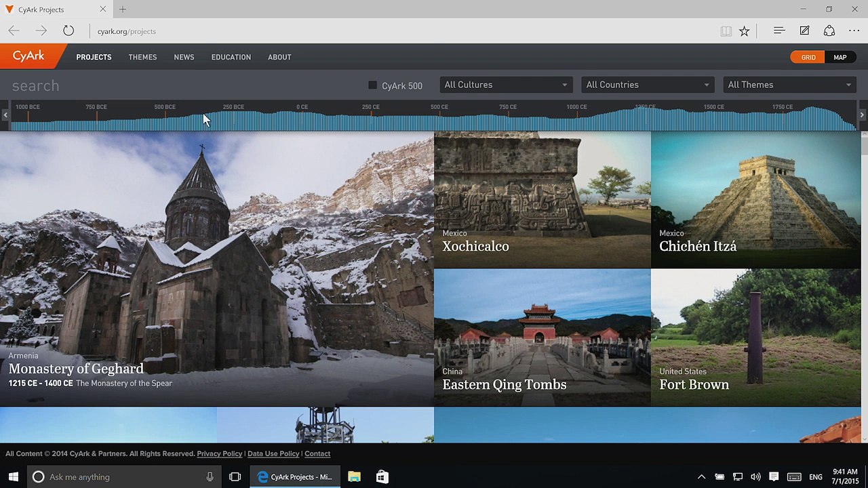The image size is (868, 488).
Task: Open Task View on the taskbar
Action: click(235, 476)
